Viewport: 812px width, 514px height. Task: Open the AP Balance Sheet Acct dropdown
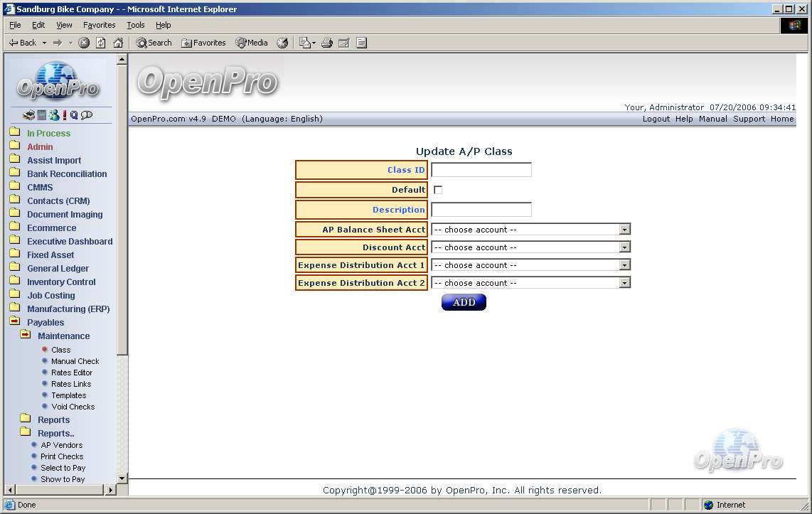(x=624, y=230)
